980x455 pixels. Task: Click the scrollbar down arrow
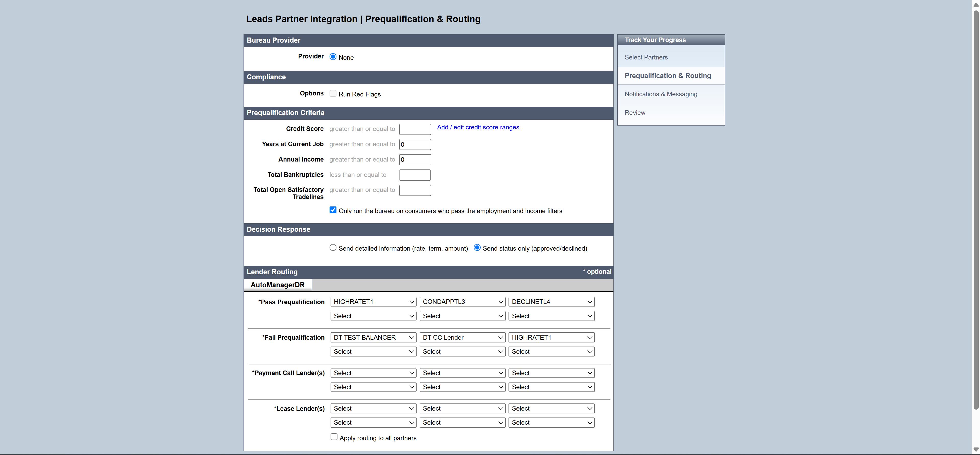(976, 450)
